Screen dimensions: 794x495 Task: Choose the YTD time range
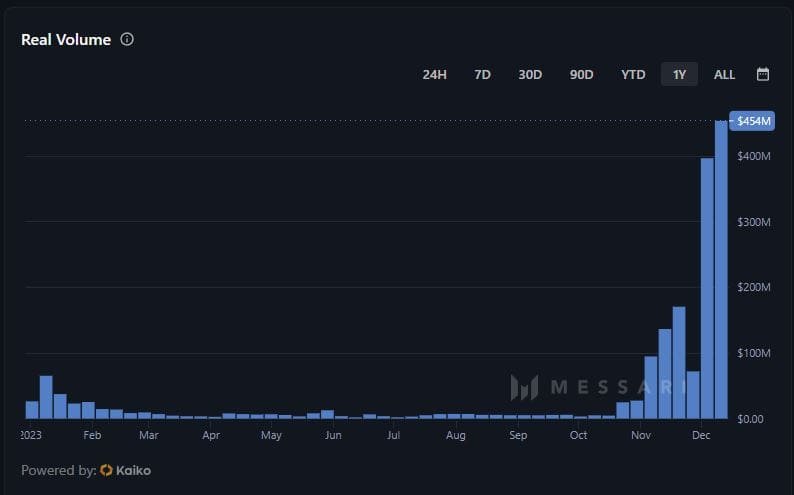click(x=633, y=74)
